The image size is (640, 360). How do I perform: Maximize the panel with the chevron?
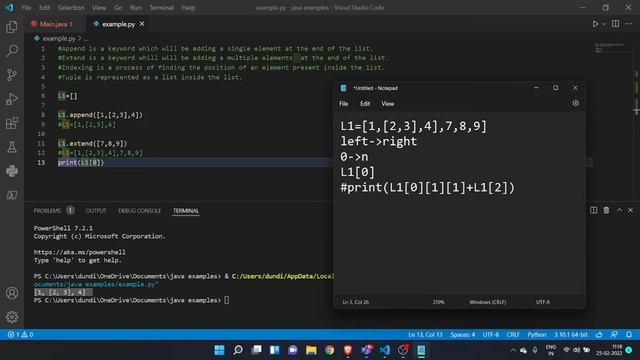pos(619,210)
